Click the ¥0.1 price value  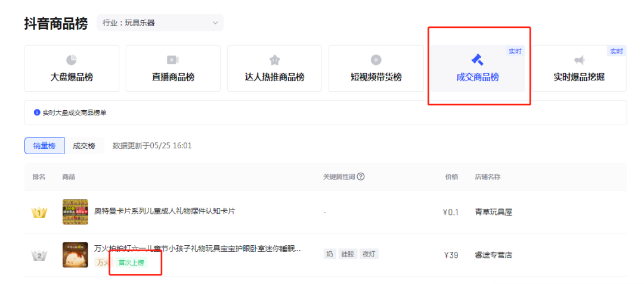point(451,213)
